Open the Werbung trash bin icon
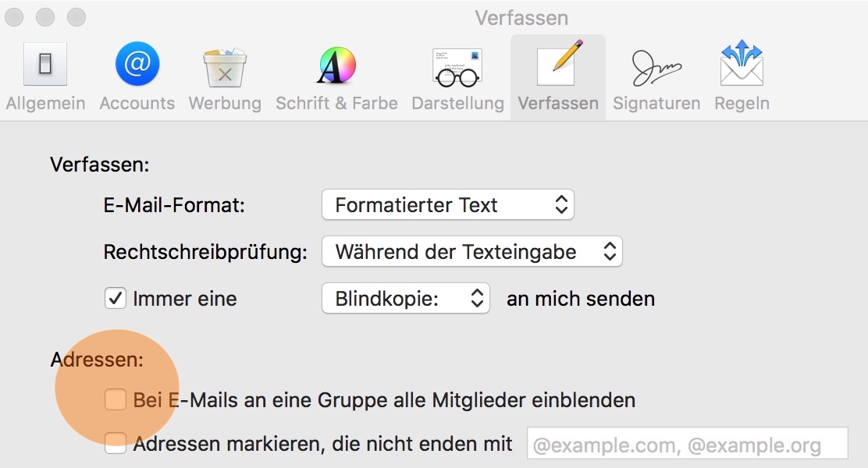868x468 pixels. click(225, 66)
